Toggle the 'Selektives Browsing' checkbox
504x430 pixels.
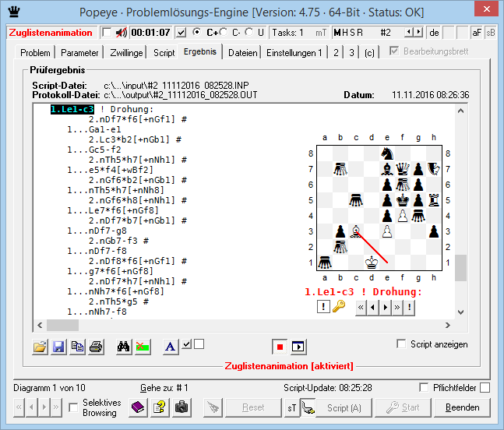click(73, 407)
